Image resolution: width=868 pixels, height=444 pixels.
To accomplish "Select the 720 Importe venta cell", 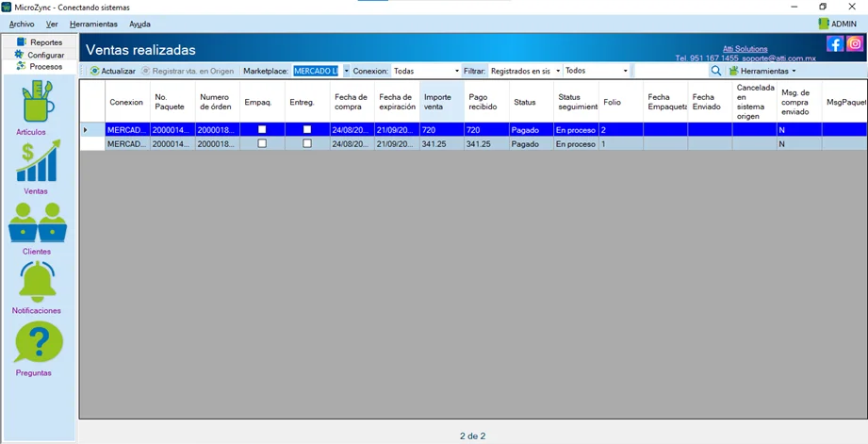I will coord(442,129).
